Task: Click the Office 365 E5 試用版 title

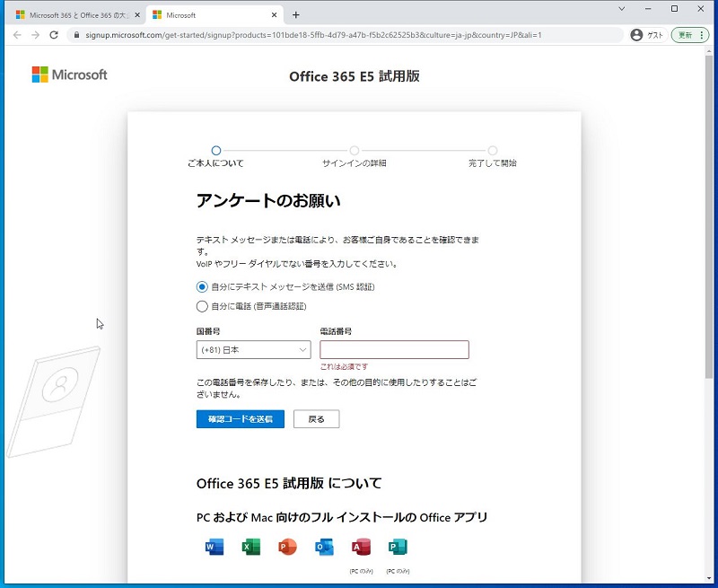Action: [355, 76]
